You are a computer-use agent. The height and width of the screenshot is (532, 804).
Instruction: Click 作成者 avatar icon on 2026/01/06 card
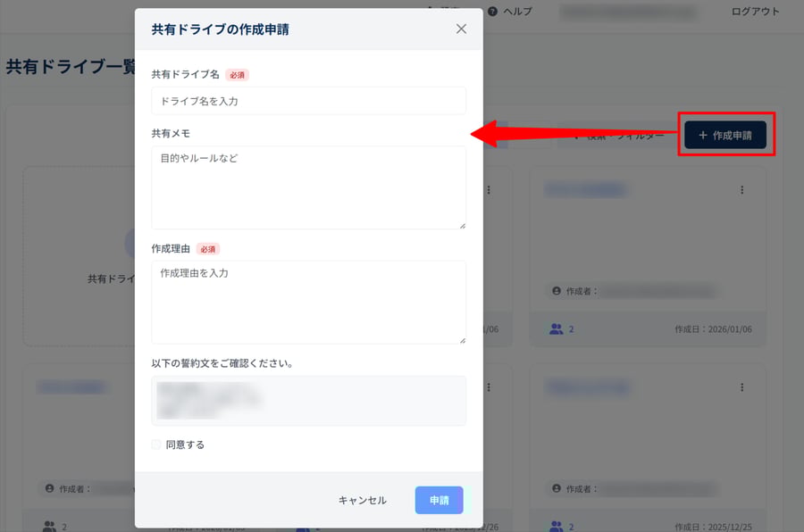pos(557,291)
